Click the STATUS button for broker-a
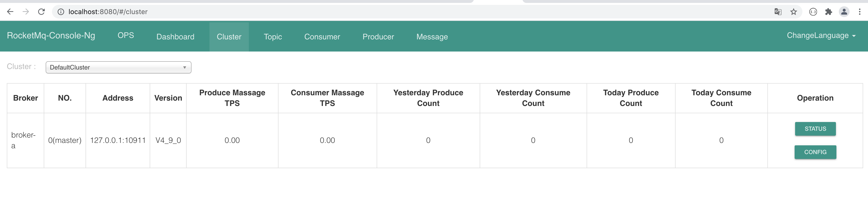The image size is (868, 209). 815,129
